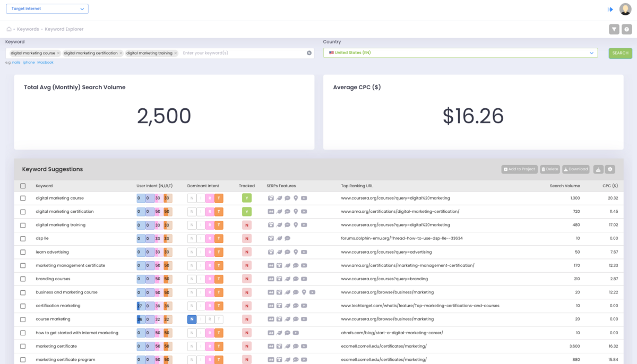Click Keyword Explorer breadcrumb item

click(64, 29)
